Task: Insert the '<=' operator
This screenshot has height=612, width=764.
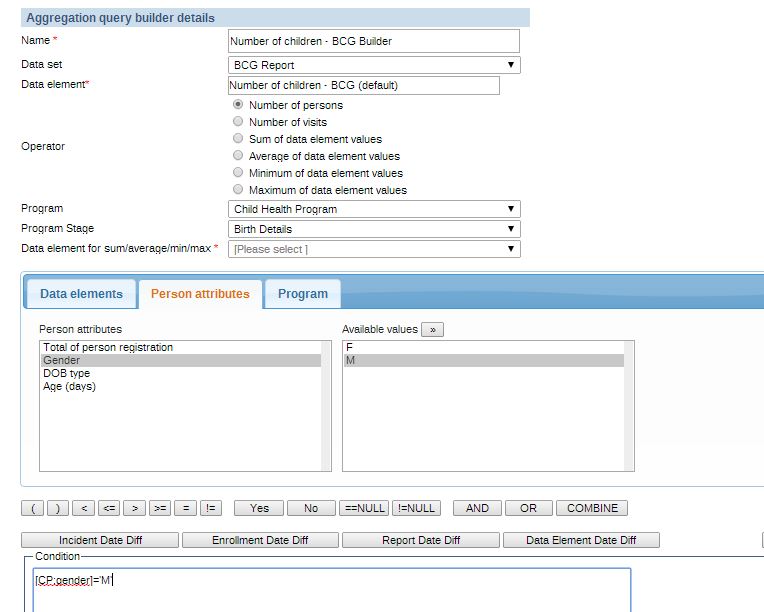Action: point(110,508)
